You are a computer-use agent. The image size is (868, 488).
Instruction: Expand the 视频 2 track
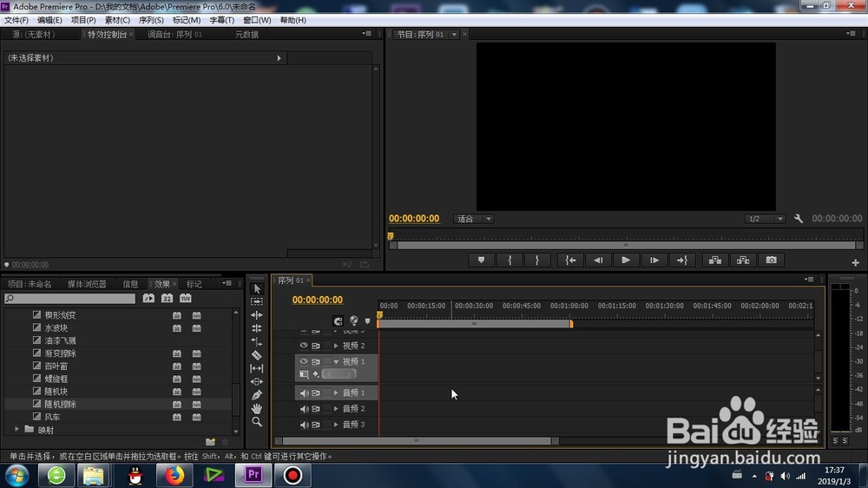click(x=336, y=346)
